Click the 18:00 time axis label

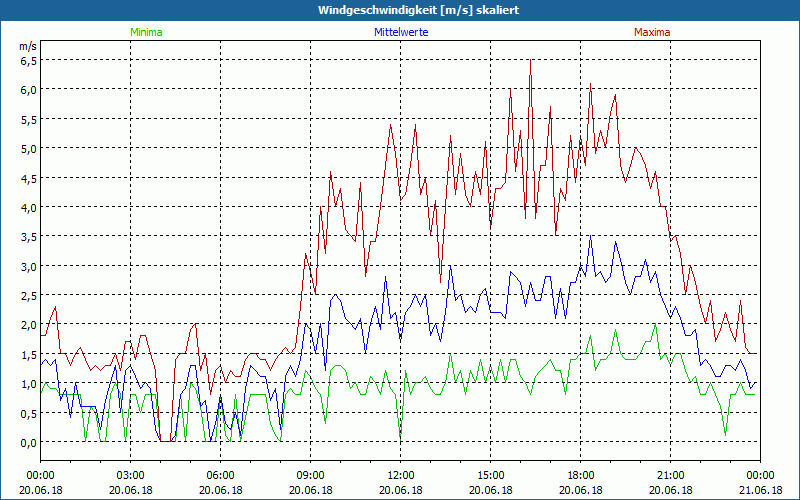pyautogui.click(x=581, y=476)
